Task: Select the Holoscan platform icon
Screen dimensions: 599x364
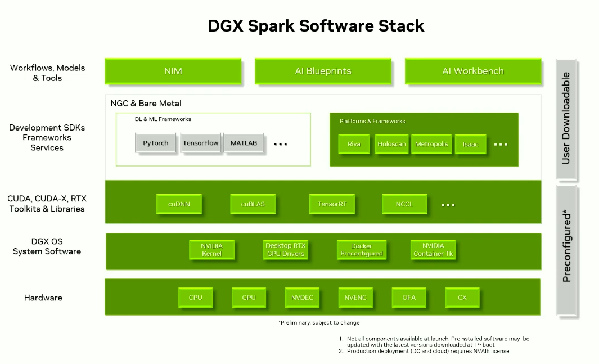Action: pos(391,144)
